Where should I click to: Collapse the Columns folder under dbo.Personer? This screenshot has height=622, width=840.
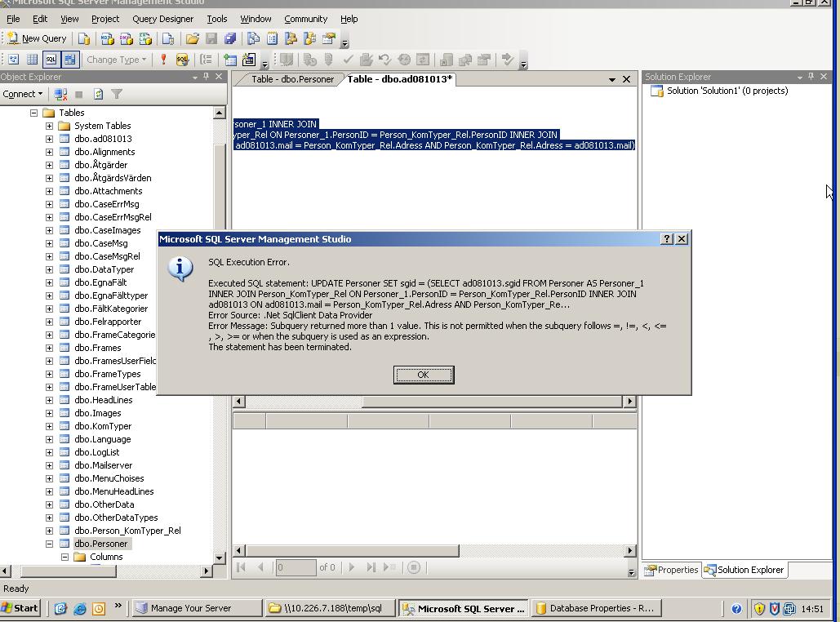coord(64,558)
